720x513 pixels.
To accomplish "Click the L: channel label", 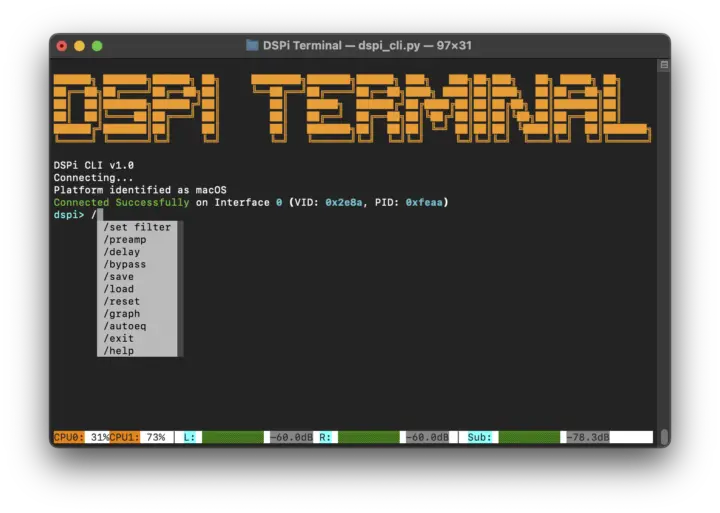I will click(x=189, y=437).
